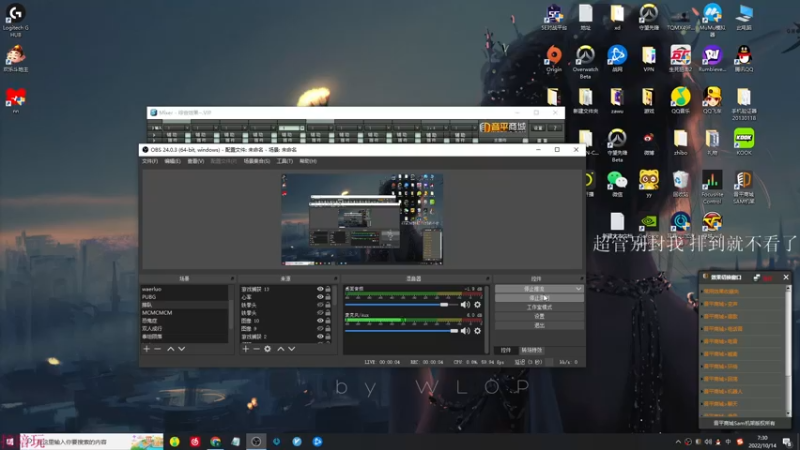Toggle visibility eye of 图像 10 source
This screenshot has width=800, height=450.
tap(320, 321)
